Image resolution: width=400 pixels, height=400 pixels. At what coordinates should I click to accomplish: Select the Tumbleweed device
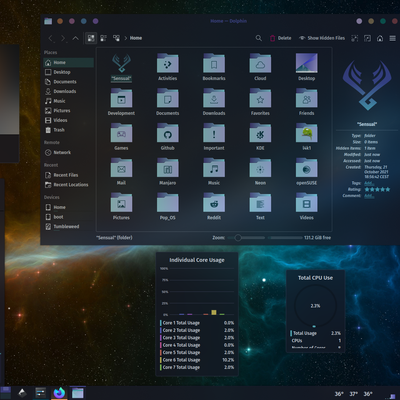coord(68,227)
